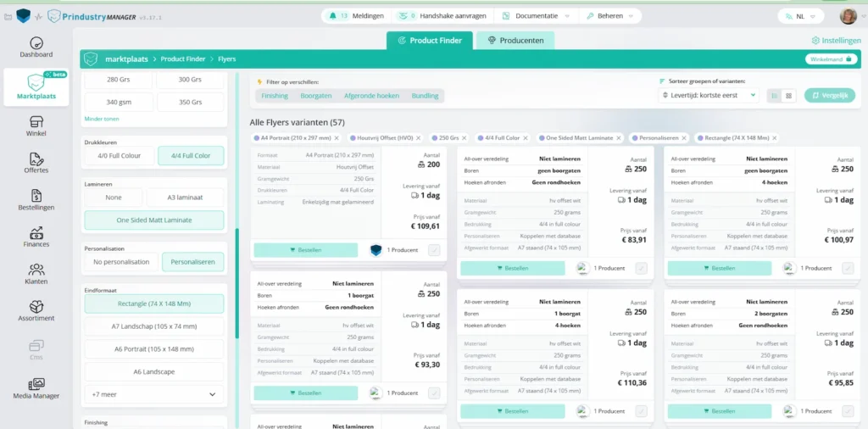Select No personalisation option

tap(121, 262)
